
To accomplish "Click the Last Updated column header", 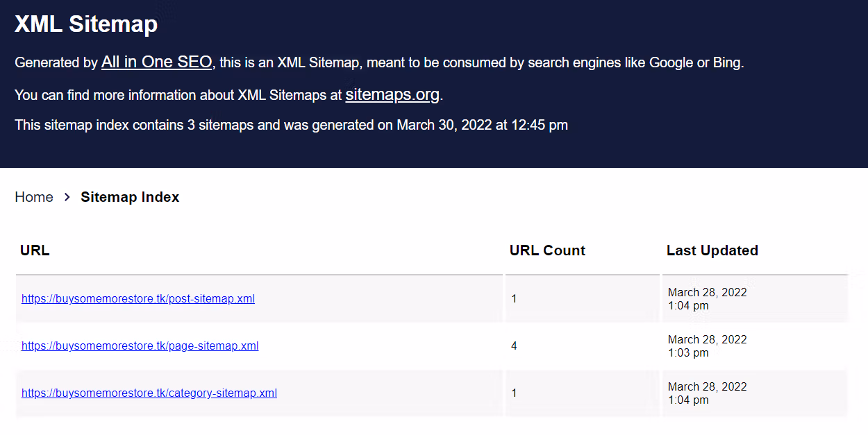I will pos(712,250).
